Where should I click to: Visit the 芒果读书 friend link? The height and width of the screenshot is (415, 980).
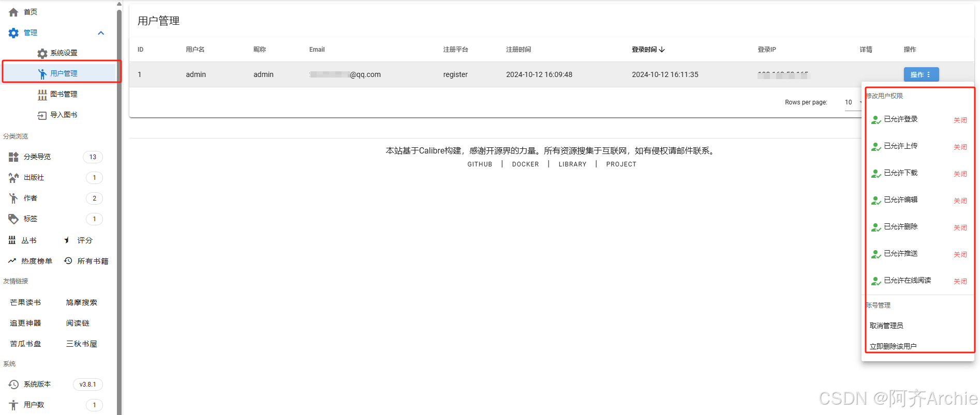pos(25,302)
